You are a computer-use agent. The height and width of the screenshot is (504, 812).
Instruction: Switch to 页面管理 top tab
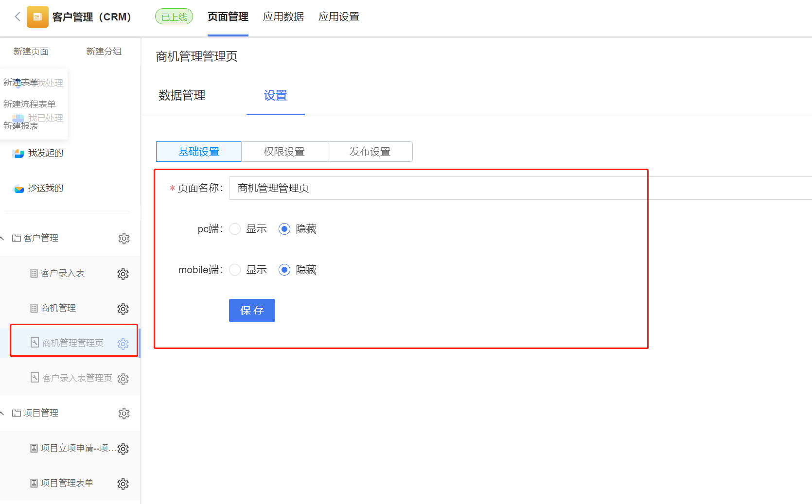[228, 17]
